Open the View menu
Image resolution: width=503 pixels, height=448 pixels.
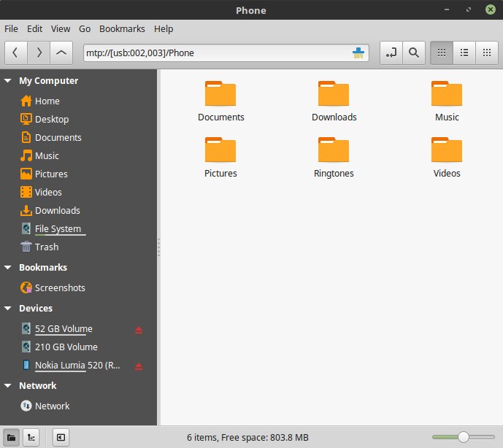click(61, 29)
